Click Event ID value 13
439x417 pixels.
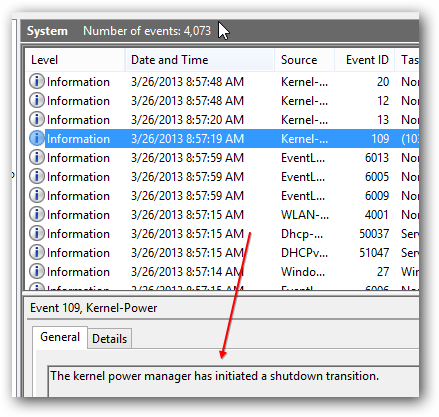pos(383,120)
